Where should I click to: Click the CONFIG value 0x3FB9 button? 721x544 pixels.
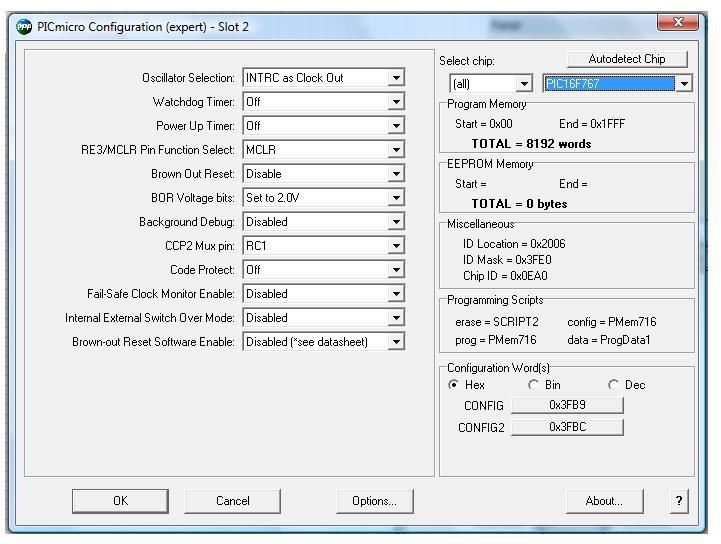click(x=567, y=405)
